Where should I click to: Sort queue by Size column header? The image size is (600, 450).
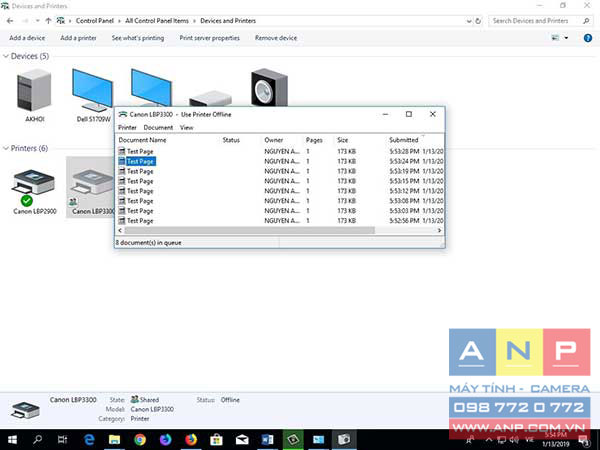tap(342, 140)
